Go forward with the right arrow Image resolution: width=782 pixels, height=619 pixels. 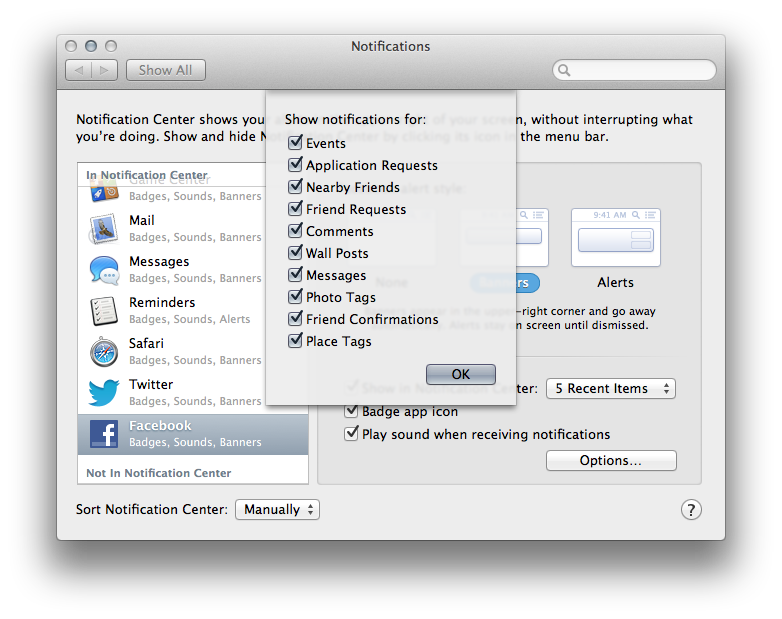point(105,70)
